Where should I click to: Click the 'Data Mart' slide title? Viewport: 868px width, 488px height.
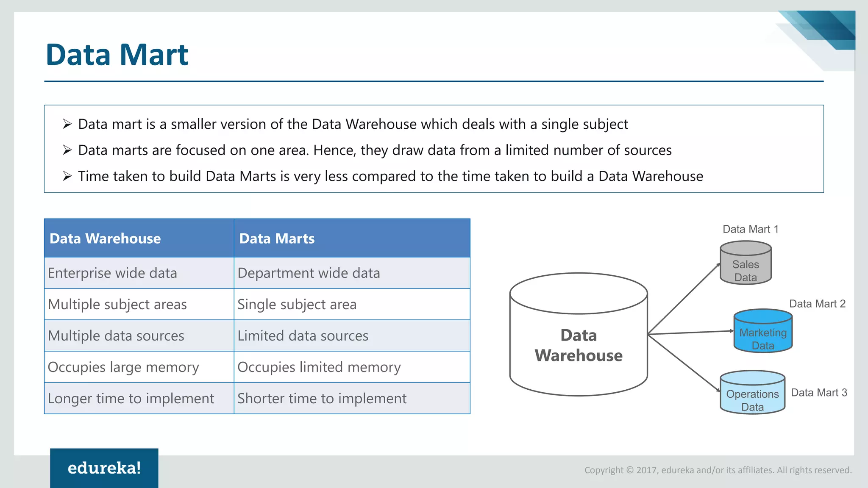(117, 55)
